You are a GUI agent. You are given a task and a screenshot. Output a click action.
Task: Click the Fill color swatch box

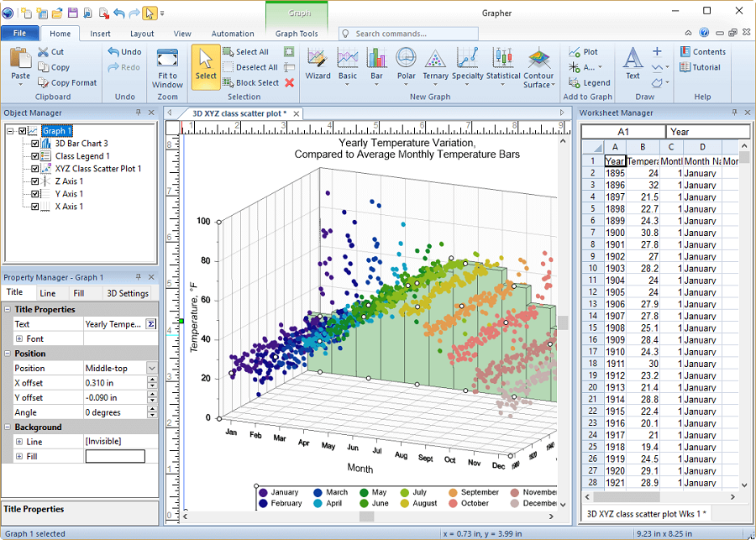pos(115,457)
